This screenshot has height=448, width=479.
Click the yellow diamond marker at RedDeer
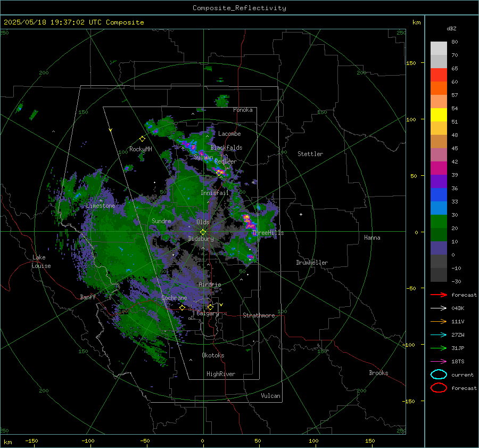point(219,173)
